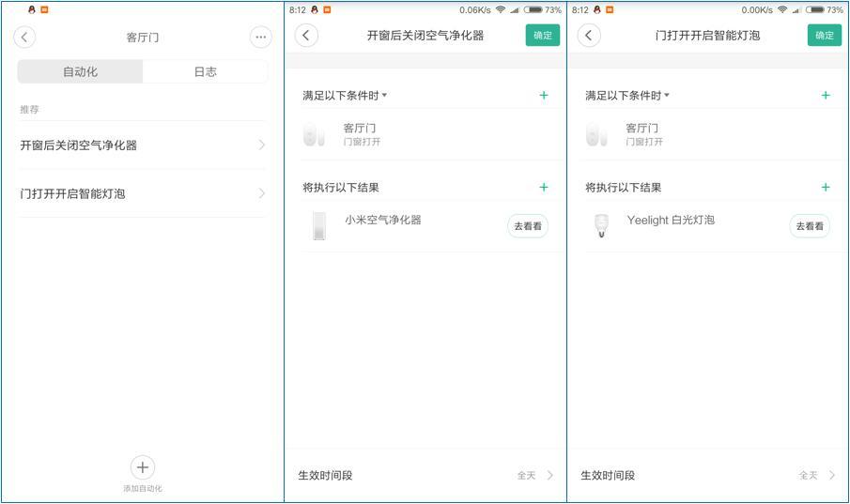Select the 小米空气净化器 device icon
Viewport: 850px width, 504px height.
(319, 225)
